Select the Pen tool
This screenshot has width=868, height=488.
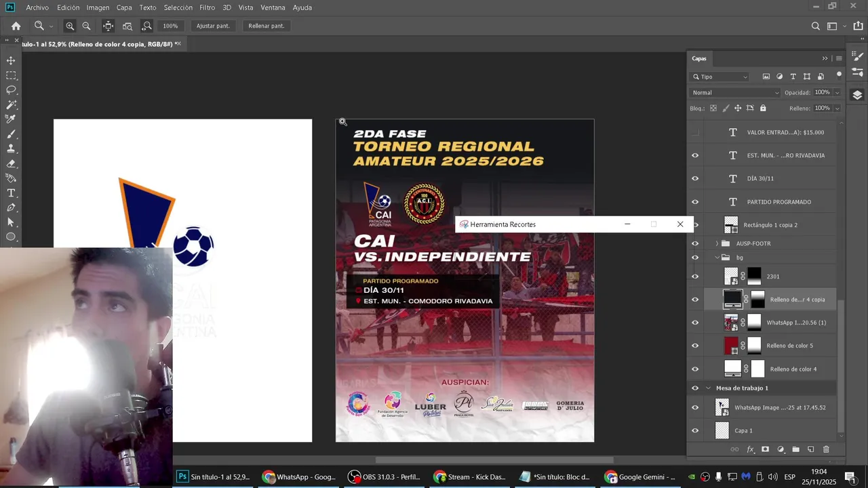click(11, 207)
